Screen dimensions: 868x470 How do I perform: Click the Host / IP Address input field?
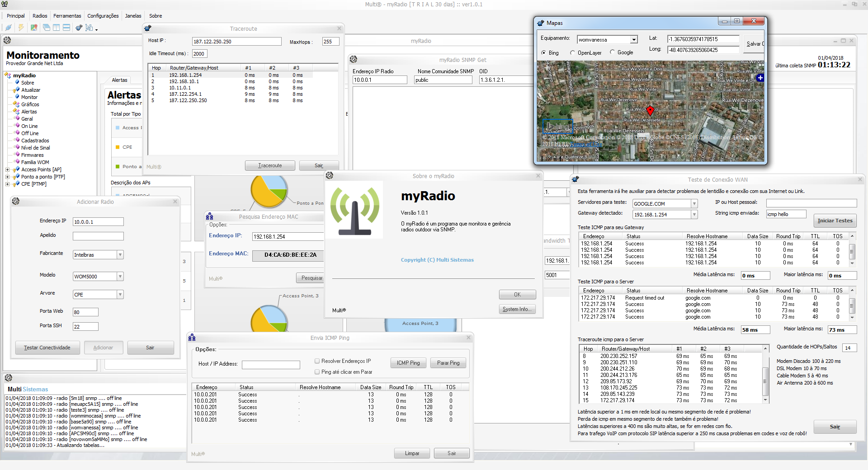271,364
